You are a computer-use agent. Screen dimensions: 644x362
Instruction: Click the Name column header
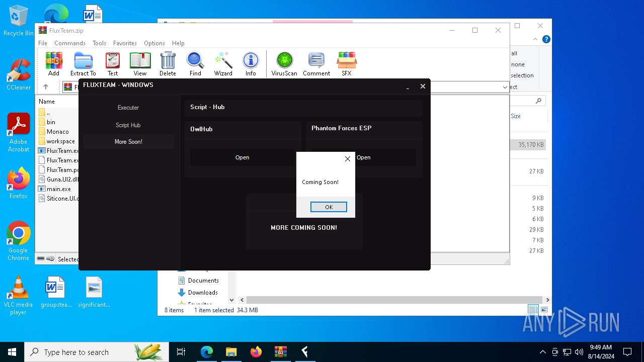point(47,102)
